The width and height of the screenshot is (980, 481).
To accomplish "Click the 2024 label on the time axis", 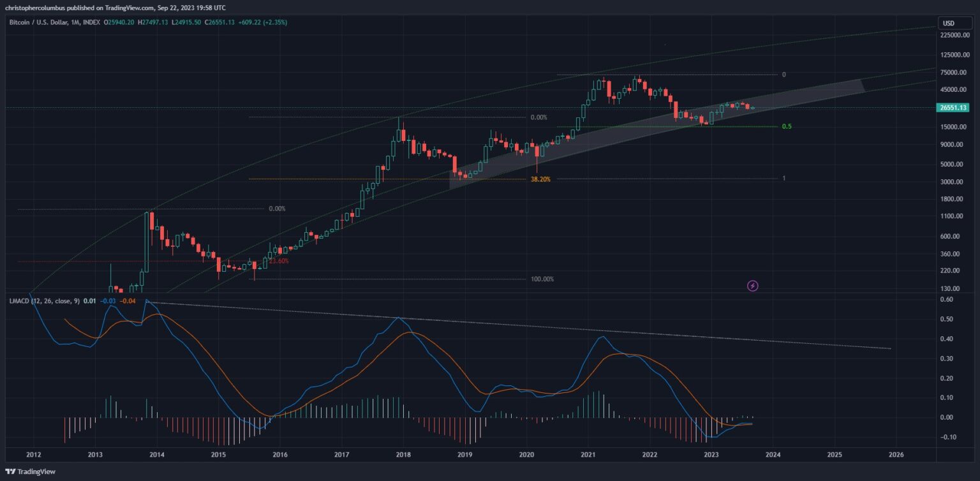I will tap(773, 455).
